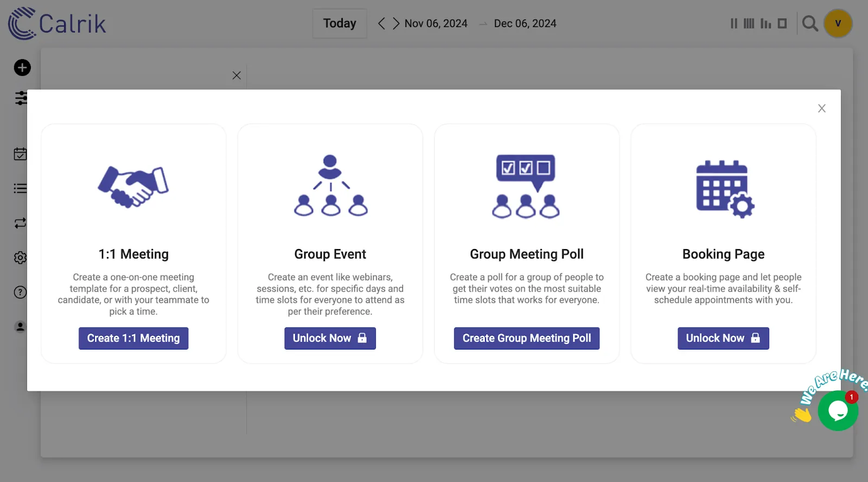868x482 pixels.
Task: Switch to multi-column calendar view icon
Action: 749,23
